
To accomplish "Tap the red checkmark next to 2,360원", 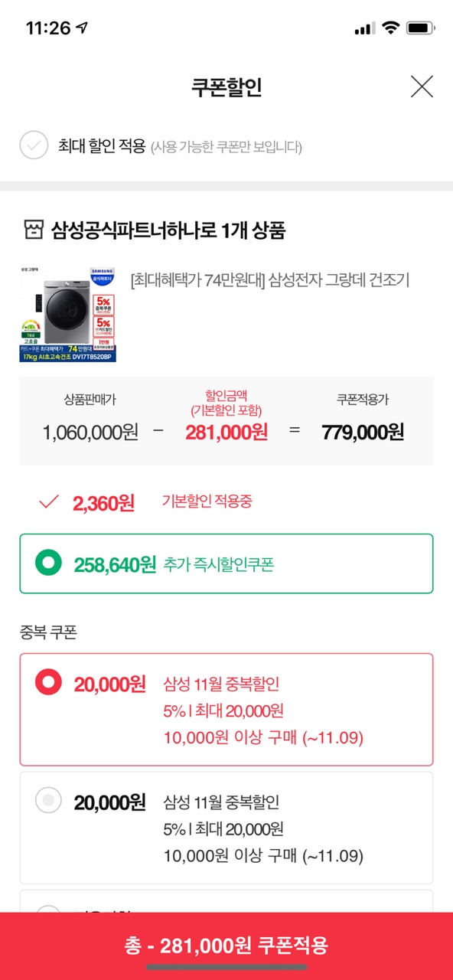I will coord(49,501).
